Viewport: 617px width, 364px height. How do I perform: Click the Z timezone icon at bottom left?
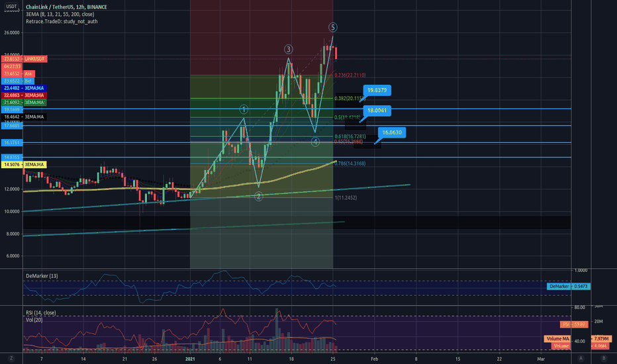[x=11, y=358]
